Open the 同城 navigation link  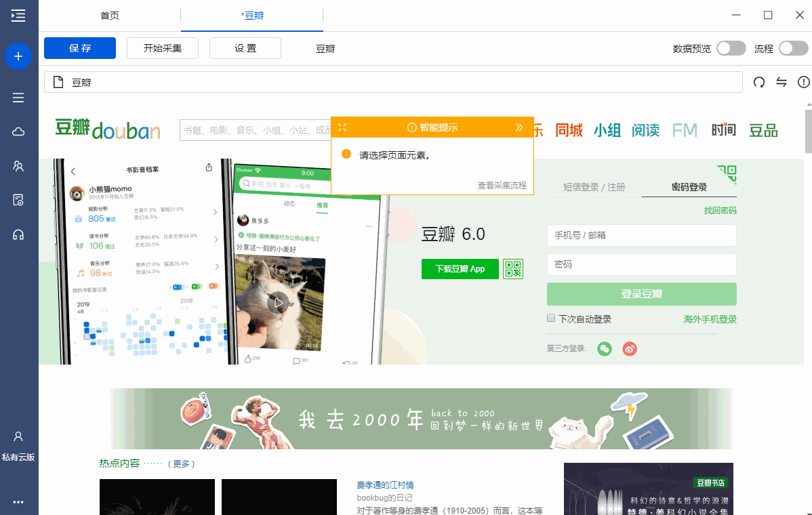pyautogui.click(x=569, y=130)
